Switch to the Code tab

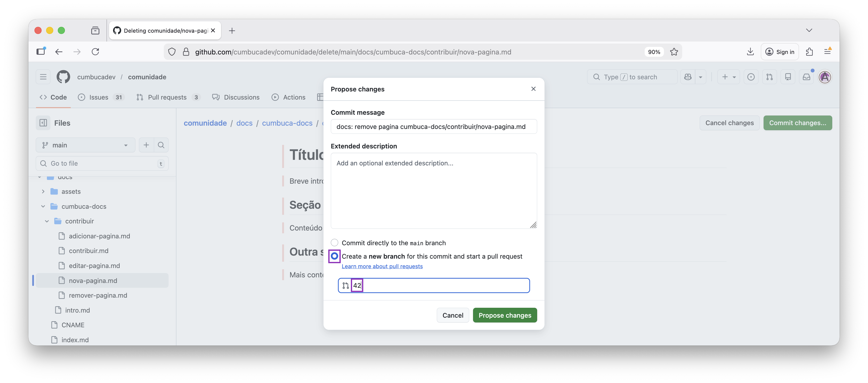(53, 97)
